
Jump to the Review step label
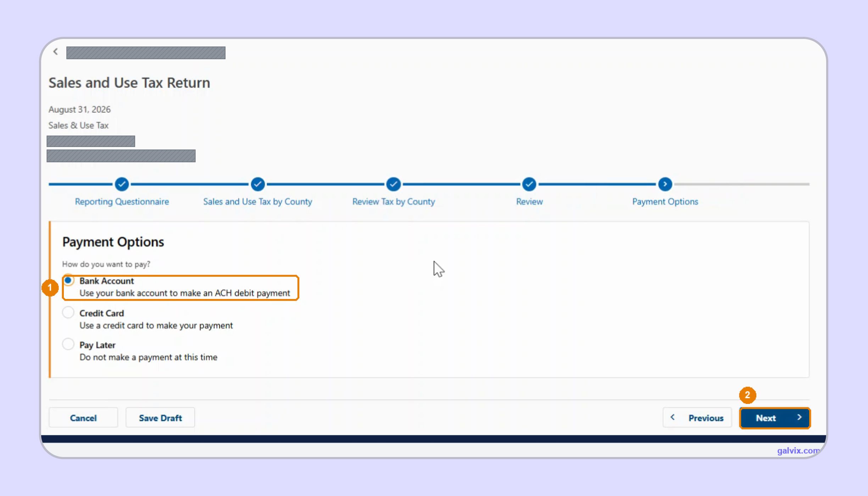(529, 202)
